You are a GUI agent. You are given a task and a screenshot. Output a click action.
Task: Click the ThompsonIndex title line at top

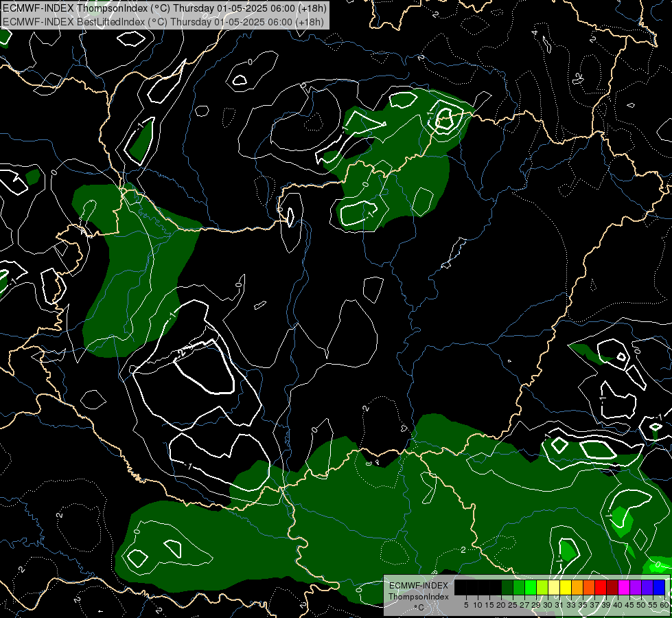click(x=165, y=8)
